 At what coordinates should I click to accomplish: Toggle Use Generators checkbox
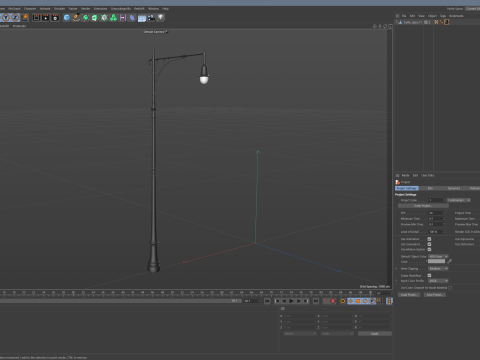pos(429,244)
